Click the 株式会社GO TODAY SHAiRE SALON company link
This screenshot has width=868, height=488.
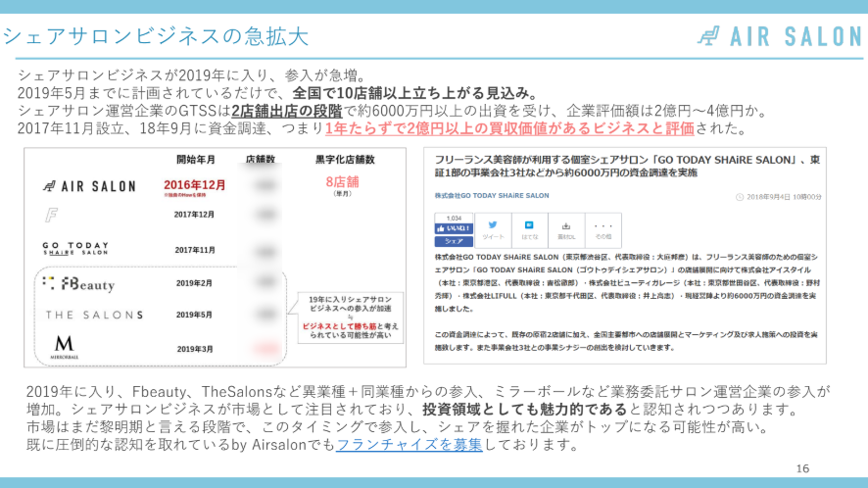(x=492, y=196)
